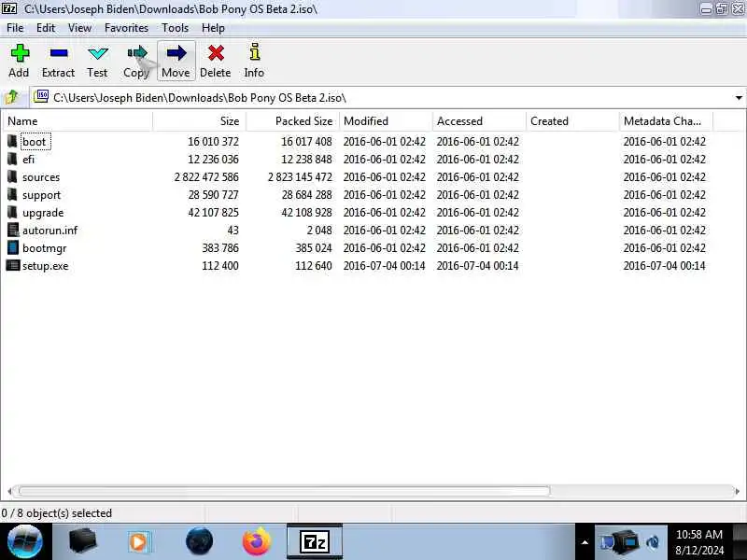
Task: Select the sources folder icon
Action: point(12,176)
